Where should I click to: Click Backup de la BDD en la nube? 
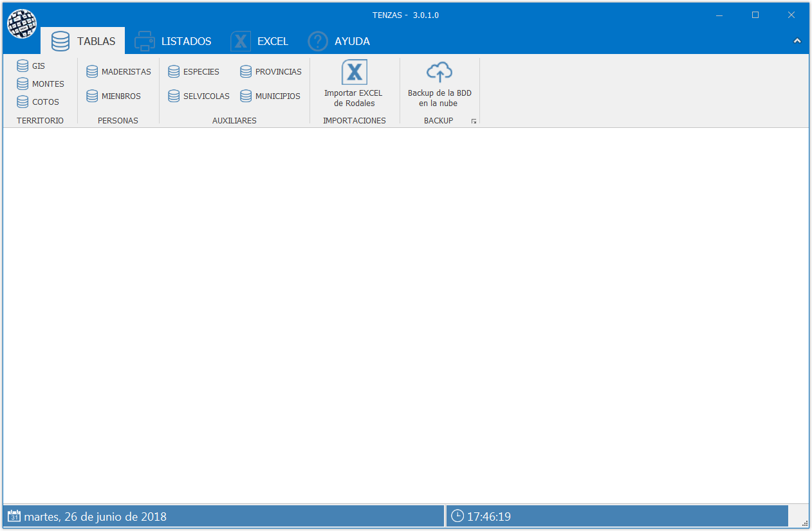tap(439, 84)
